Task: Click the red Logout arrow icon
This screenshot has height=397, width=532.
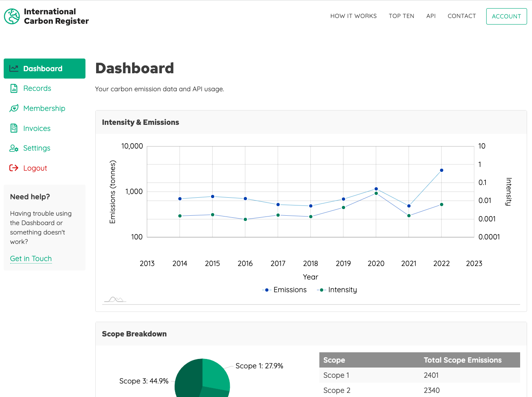Action: coord(14,168)
